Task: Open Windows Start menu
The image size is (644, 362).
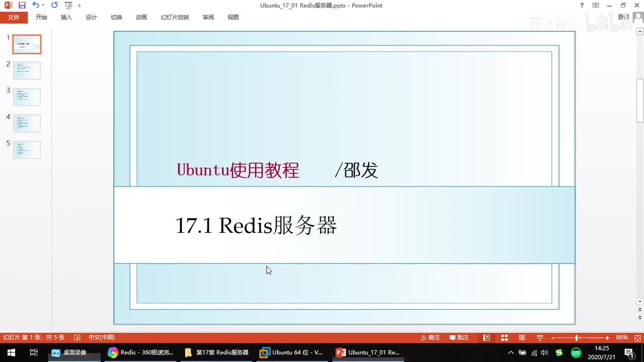Action: (11, 352)
